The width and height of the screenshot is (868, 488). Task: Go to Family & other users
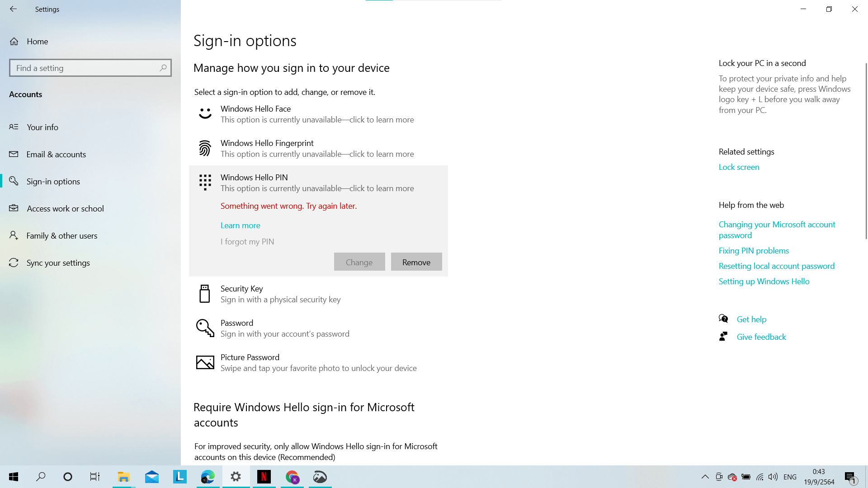(62, 236)
